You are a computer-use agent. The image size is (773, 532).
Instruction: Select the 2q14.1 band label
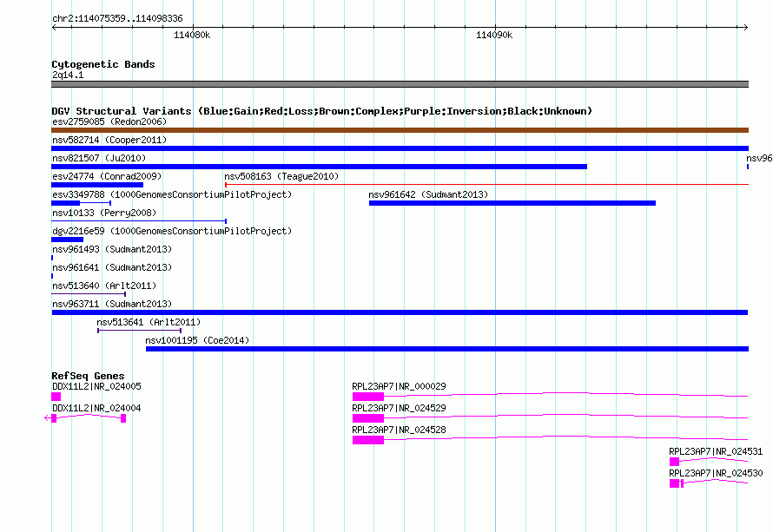click(x=68, y=75)
